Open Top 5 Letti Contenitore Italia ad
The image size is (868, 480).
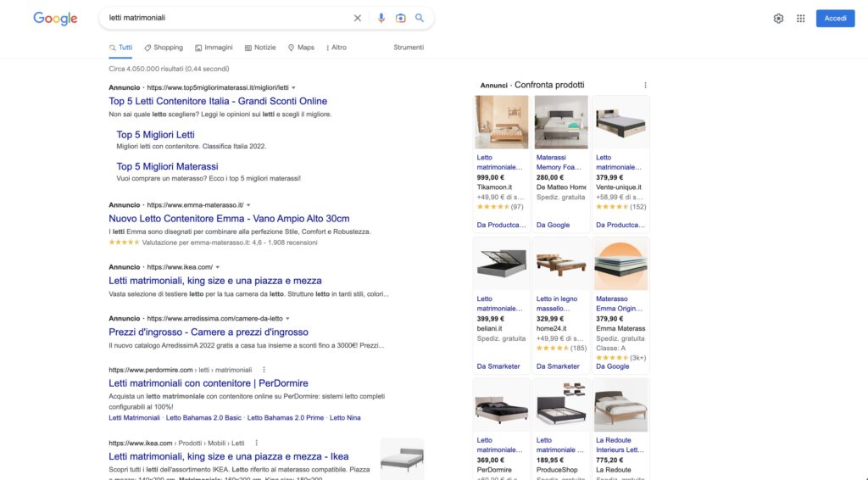[218, 101]
